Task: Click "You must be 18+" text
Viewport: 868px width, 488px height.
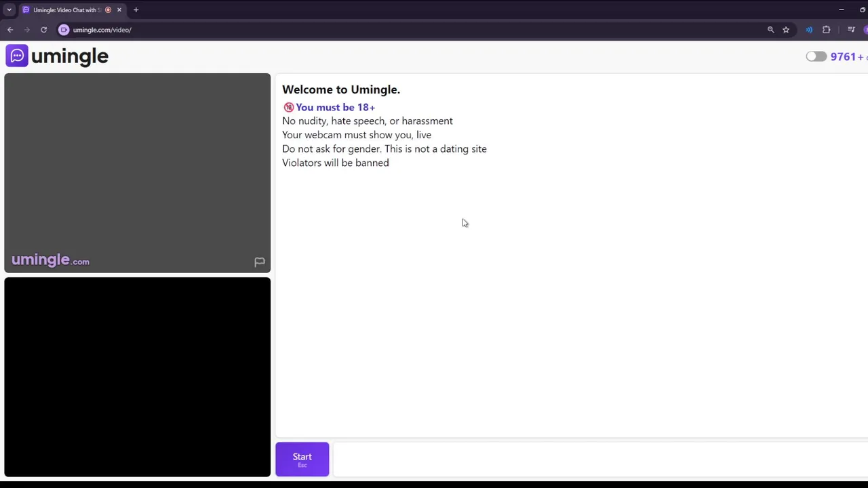Action: click(335, 107)
